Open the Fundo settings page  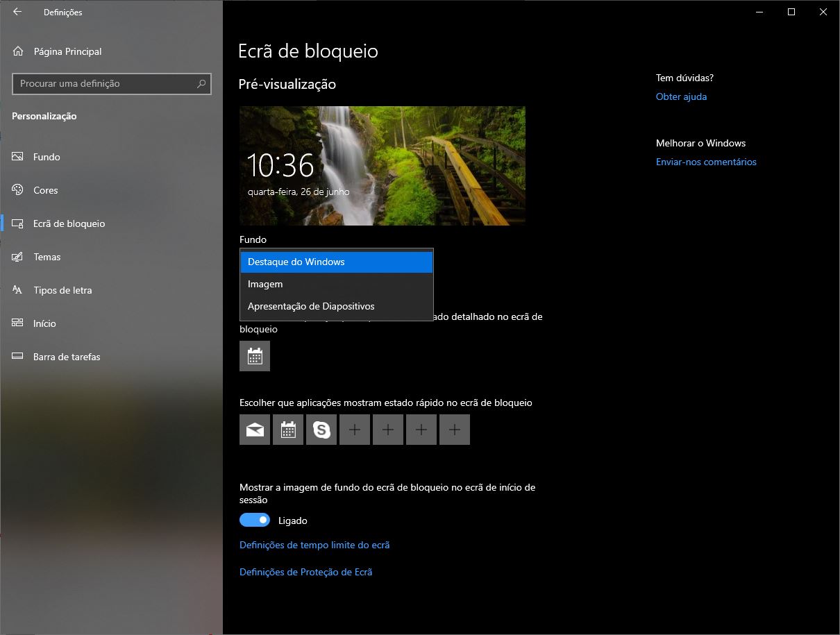pyautogui.click(x=111, y=157)
